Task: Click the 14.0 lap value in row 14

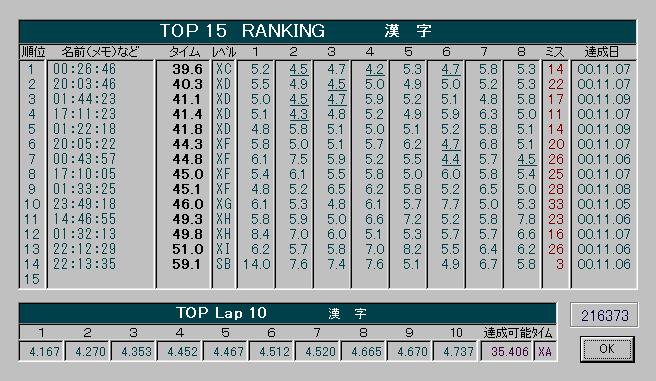Action: click(x=256, y=264)
